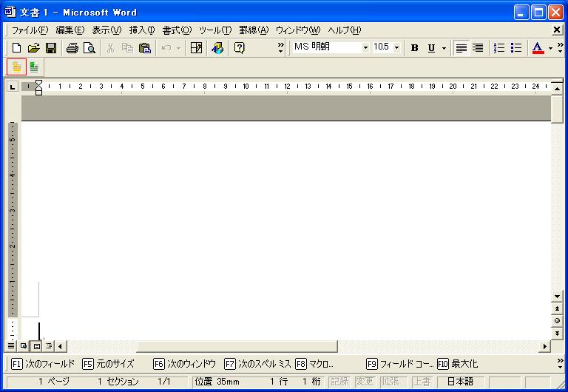Click the yellow document icon on second toolbar
This screenshot has height=392, width=568.
(17, 67)
